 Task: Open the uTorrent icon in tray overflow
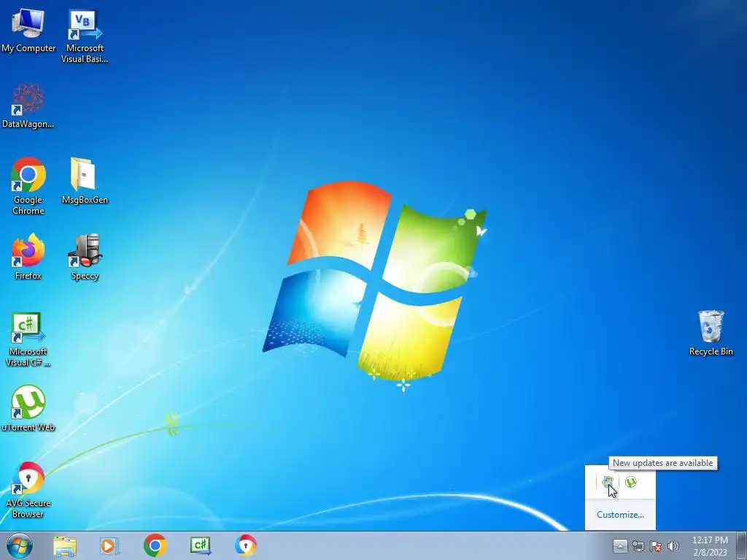pyautogui.click(x=631, y=483)
